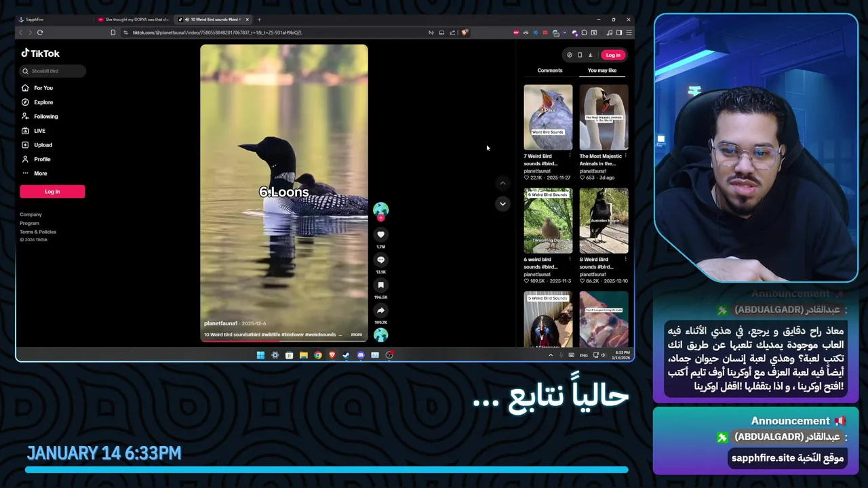Image resolution: width=868 pixels, height=488 pixels.
Task: Open Discord from the taskbar
Action: point(360,355)
